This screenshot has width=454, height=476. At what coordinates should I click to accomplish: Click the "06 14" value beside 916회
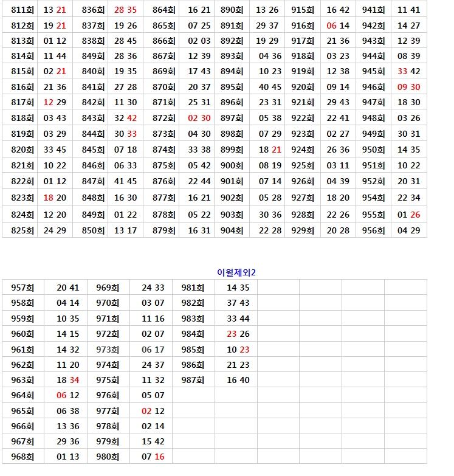[338, 26]
